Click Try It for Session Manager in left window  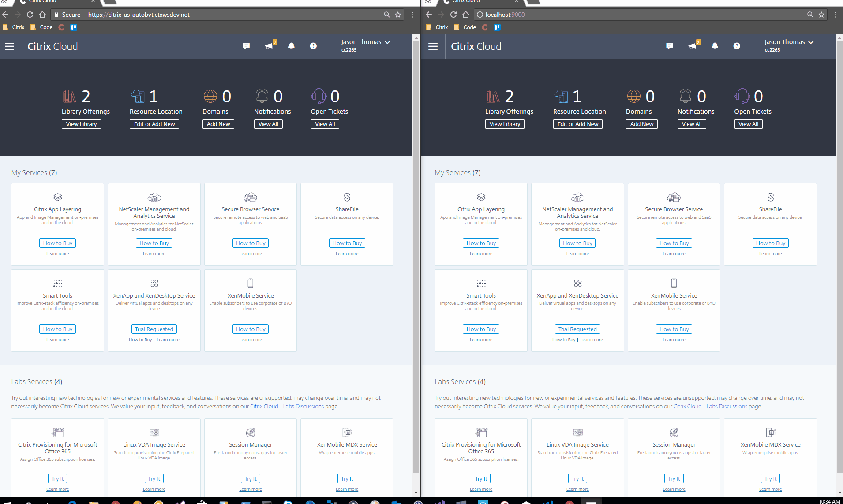point(251,478)
